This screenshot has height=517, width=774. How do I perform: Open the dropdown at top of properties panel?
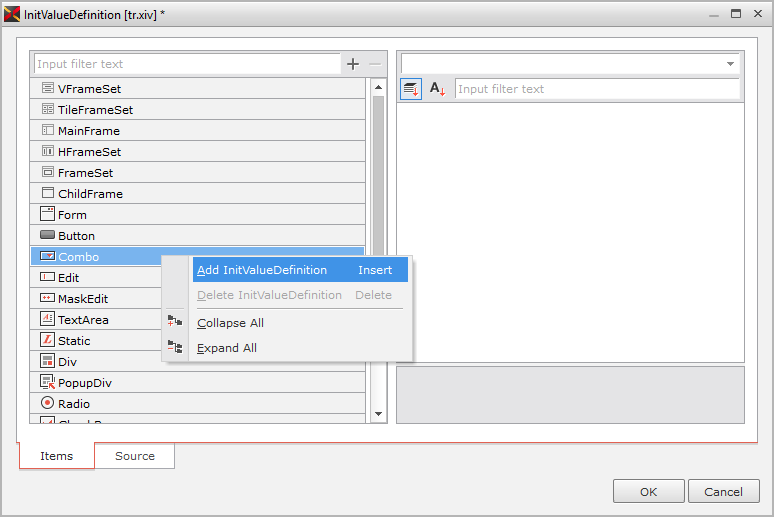[x=730, y=64]
